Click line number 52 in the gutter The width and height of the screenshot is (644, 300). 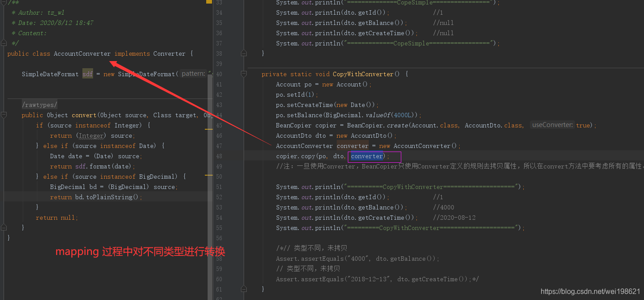click(219, 197)
